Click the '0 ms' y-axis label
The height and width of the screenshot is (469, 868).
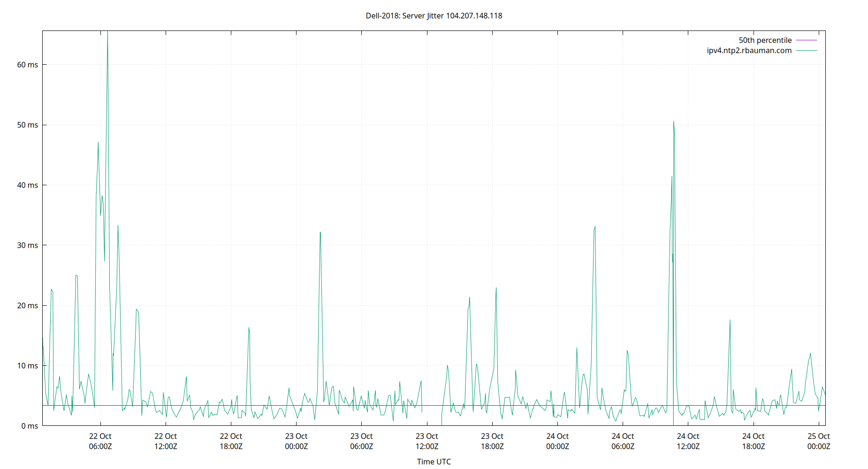(x=30, y=426)
